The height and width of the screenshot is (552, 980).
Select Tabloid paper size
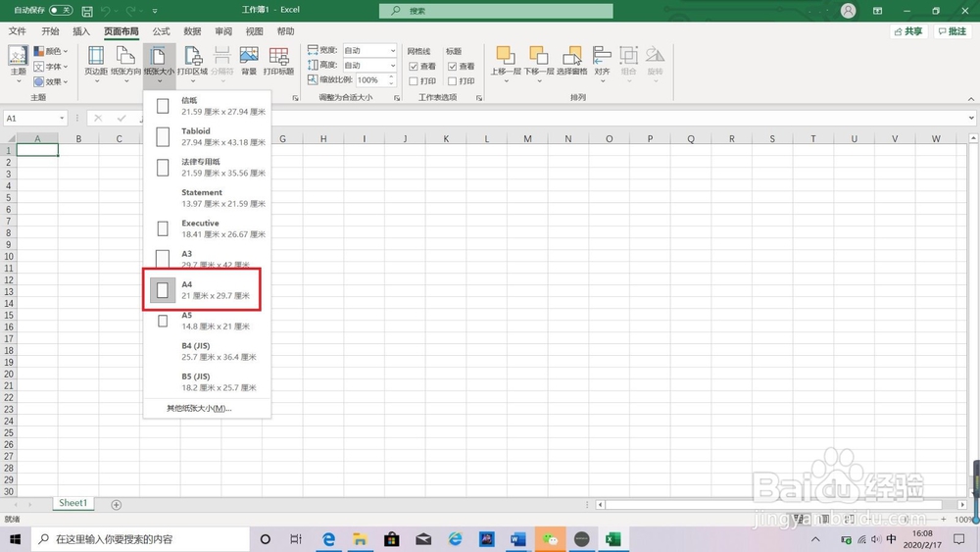point(207,136)
